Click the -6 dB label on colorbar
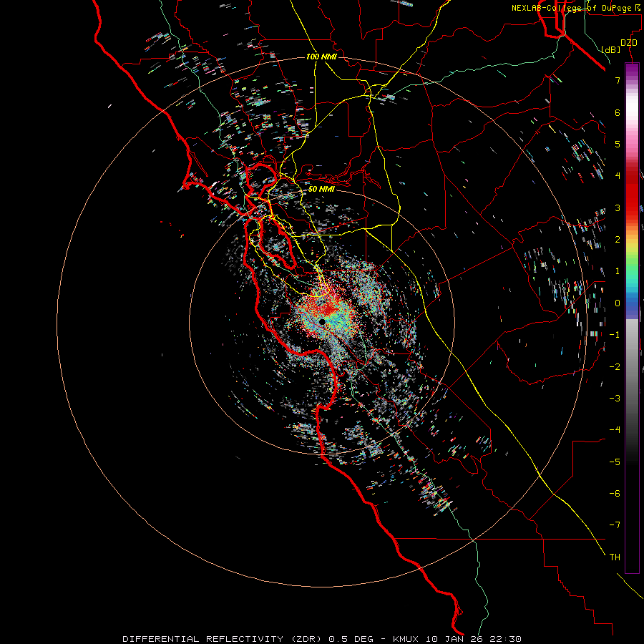This screenshot has width=644, height=644. coord(615,493)
